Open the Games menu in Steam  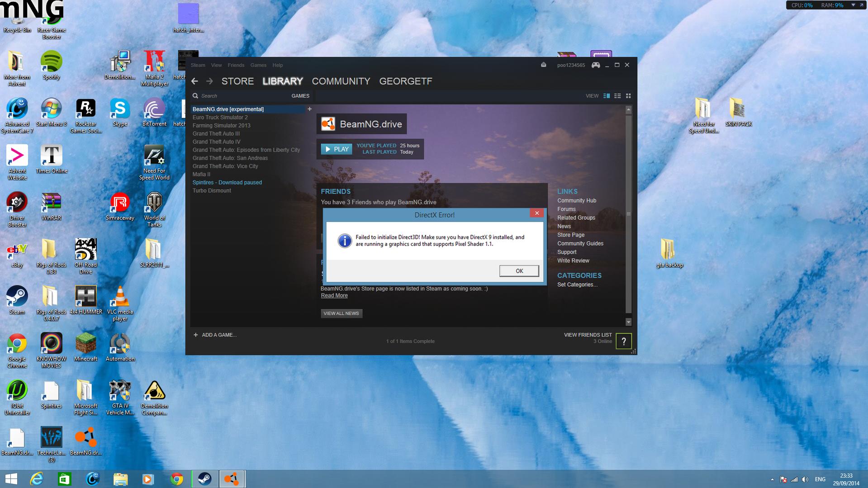click(x=258, y=65)
